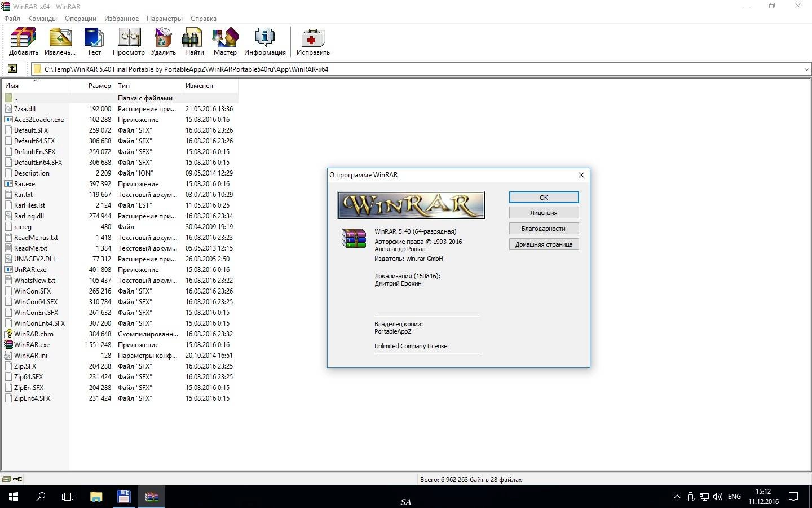Screen dimensions: 812x508
Task: Open the Windows Start button
Action: pos(14,497)
